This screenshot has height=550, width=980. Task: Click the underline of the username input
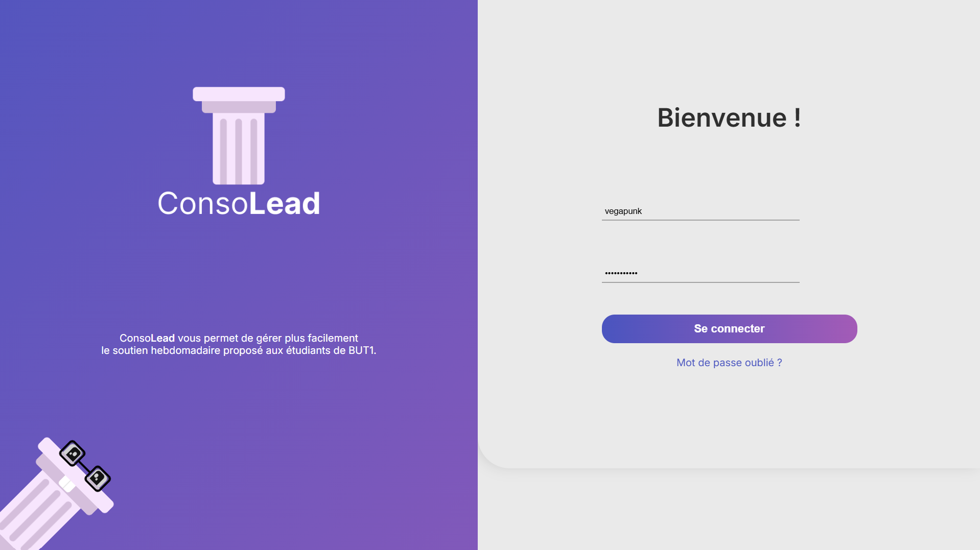pyautogui.click(x=700, y=221)
